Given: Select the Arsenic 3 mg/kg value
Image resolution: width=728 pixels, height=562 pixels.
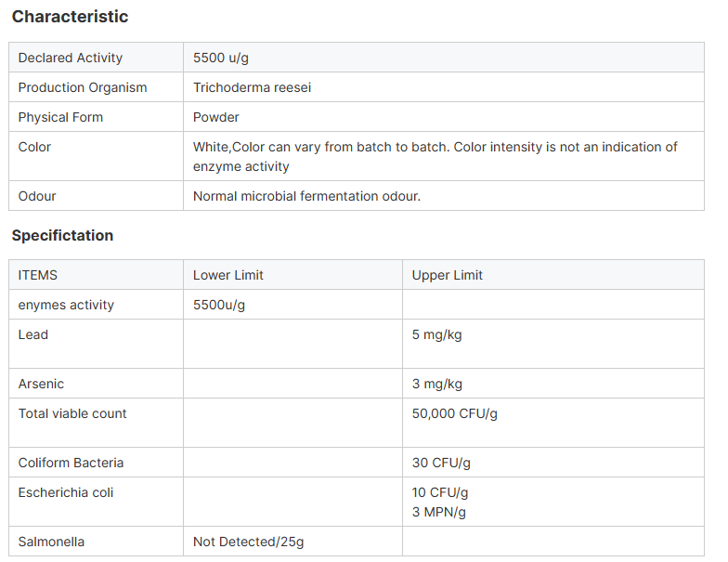Looking at the screenshot, I should (436, 384).
